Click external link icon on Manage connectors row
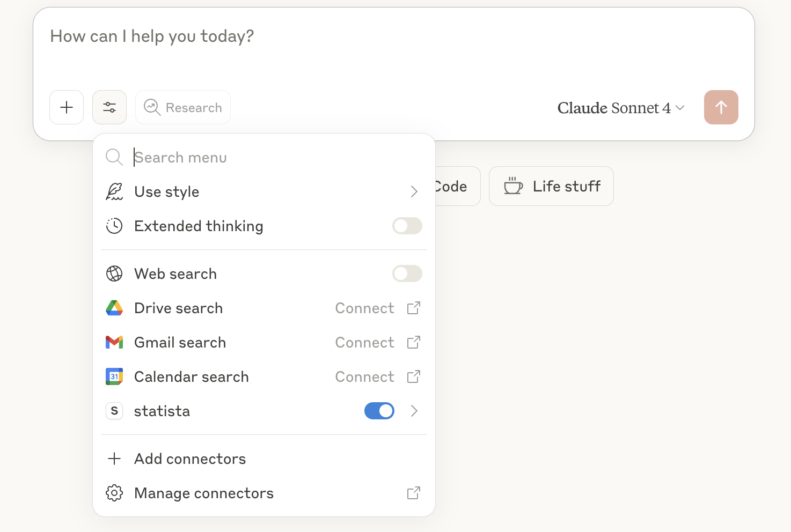791x532 pixels. point(414,493)
